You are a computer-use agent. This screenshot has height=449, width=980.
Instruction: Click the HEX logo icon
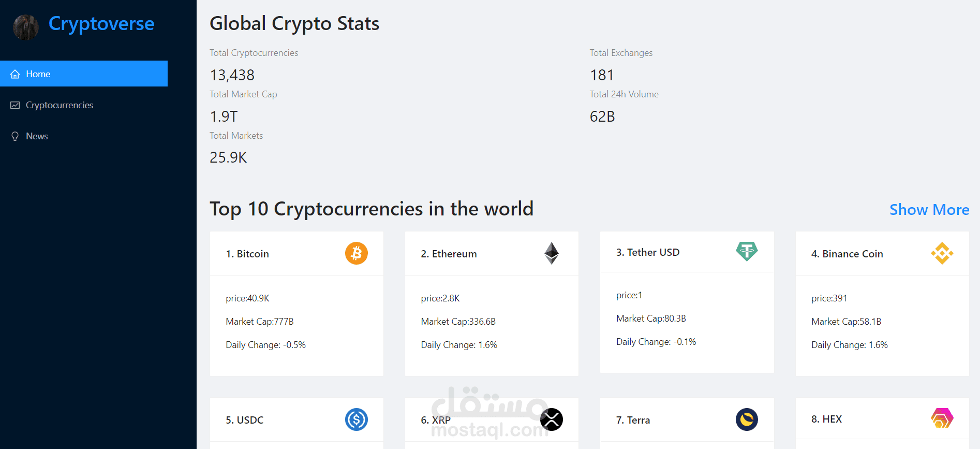[x=942, y=418]
